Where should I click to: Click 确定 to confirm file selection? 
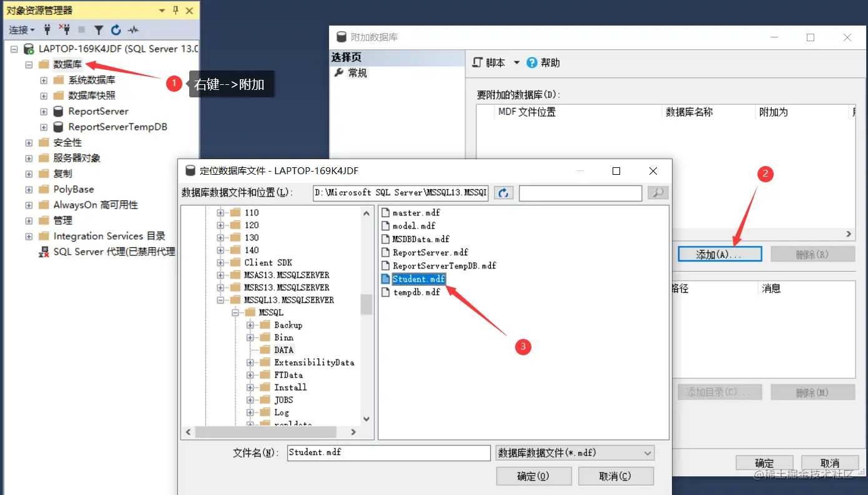pyautogui.click(x=534, y=476)
